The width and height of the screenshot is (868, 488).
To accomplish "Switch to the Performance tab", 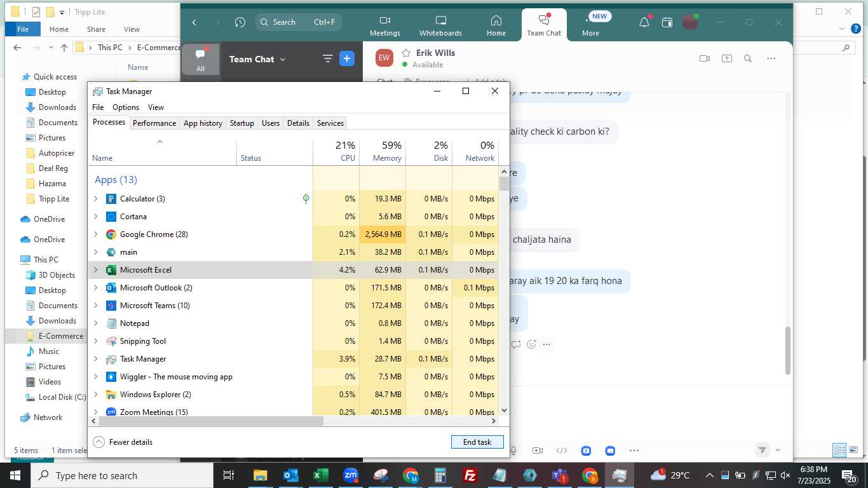I will (154, 123).
